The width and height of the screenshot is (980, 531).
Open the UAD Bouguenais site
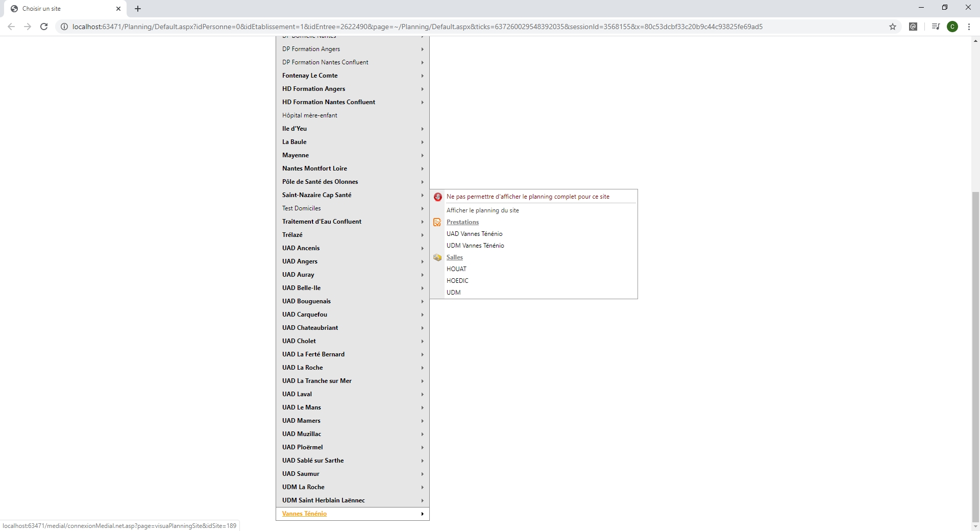(306, 301)
